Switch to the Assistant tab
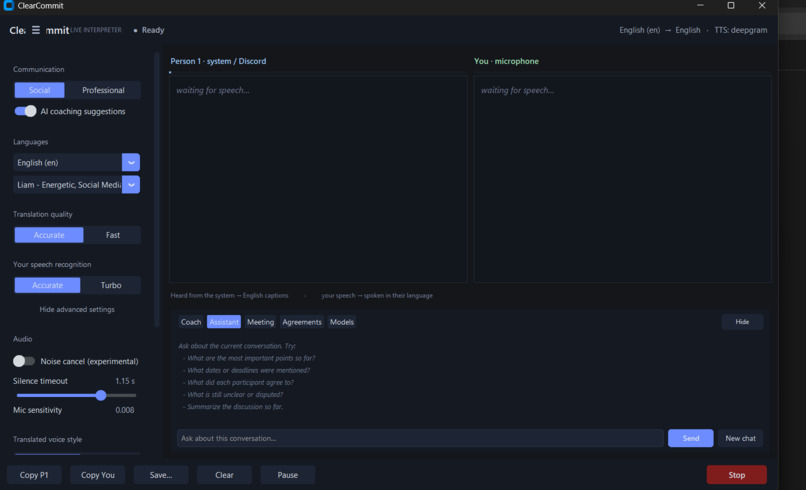 224,322
